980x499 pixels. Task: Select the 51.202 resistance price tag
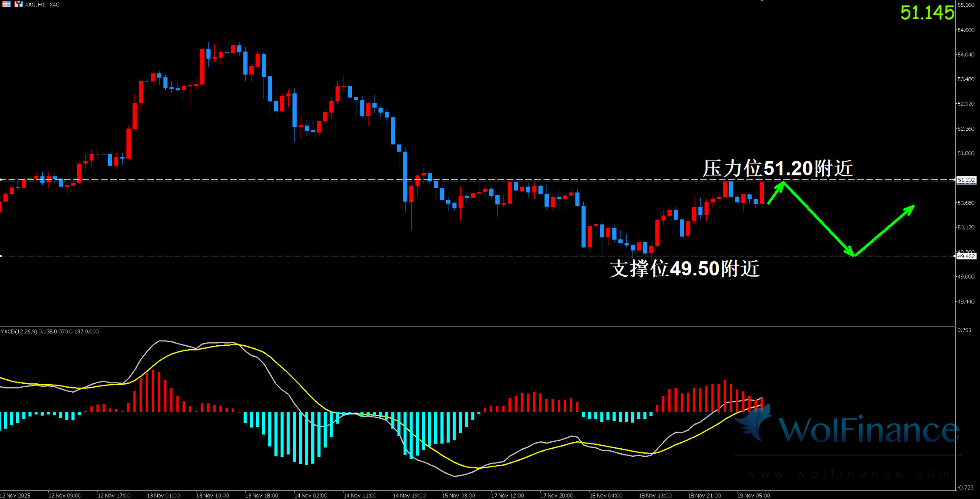pyautogui.click(x=966, y=180)
